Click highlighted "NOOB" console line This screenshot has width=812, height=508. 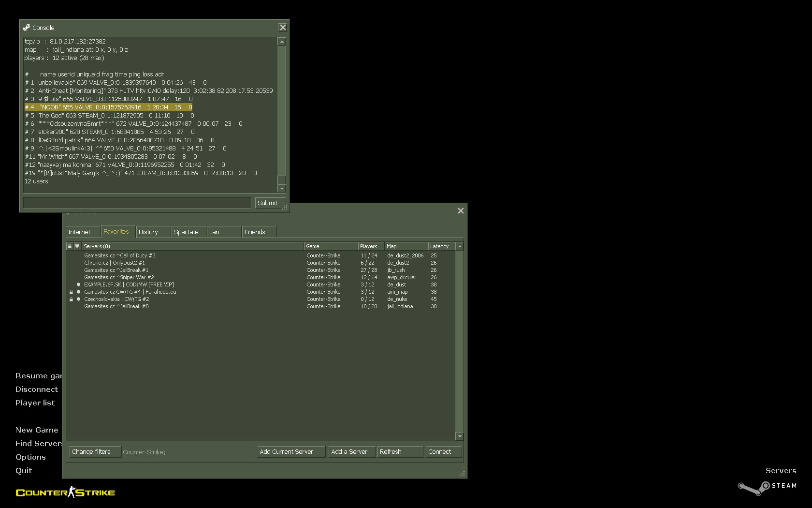(x=108, y=107)
